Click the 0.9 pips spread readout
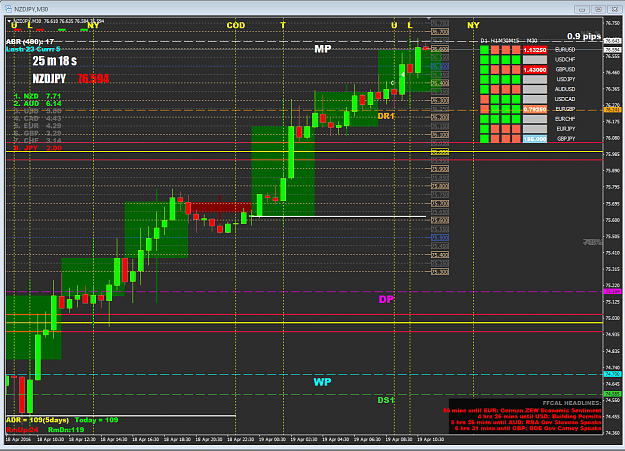This screenshot has height=451, width=625. 584,36
